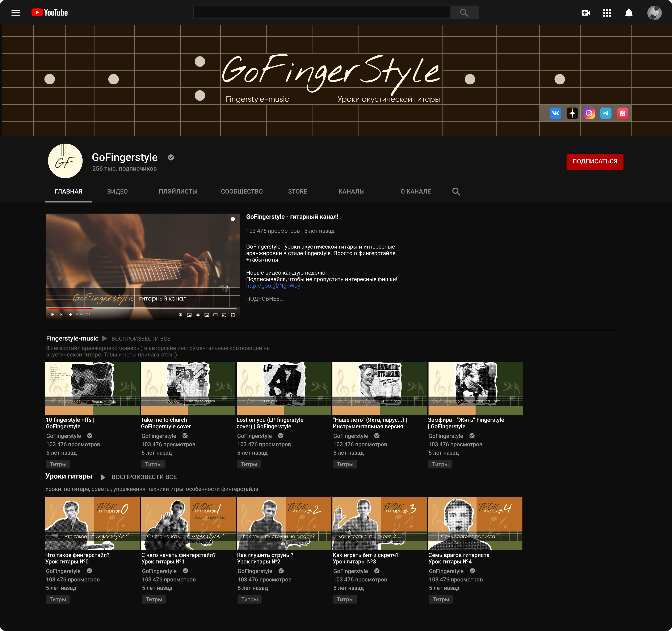Toggle theater mode on the player

point(215,315)
